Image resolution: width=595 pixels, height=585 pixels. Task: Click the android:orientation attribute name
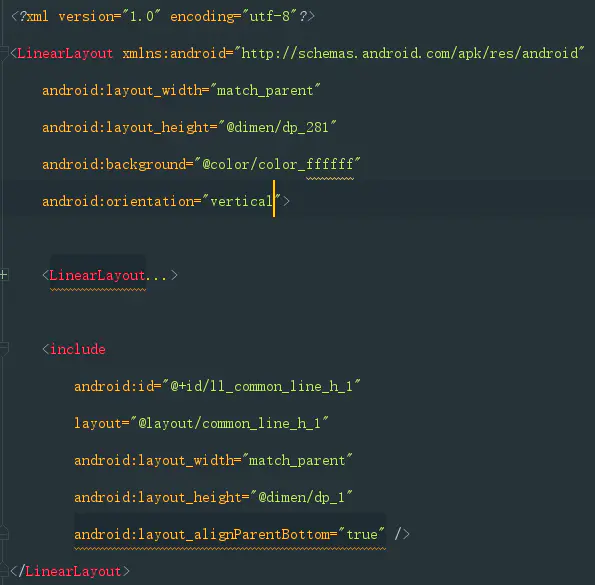coord(118,201)
